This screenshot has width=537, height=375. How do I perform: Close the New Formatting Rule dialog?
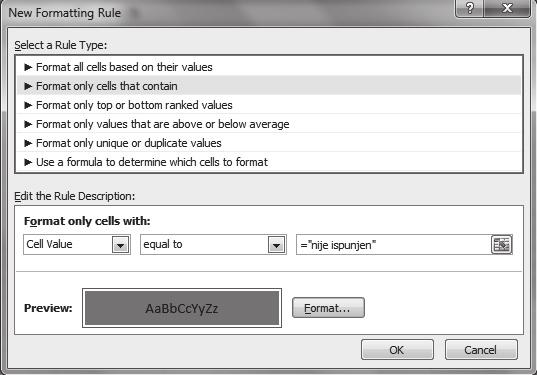[507, 8]
